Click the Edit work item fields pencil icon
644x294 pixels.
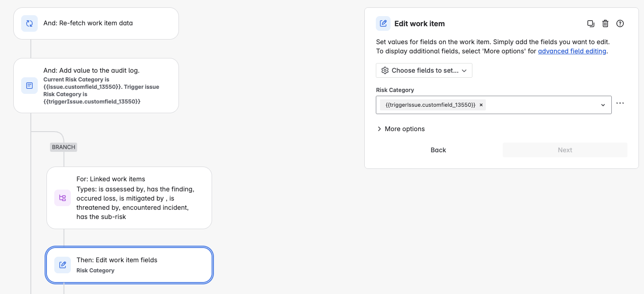63,265
